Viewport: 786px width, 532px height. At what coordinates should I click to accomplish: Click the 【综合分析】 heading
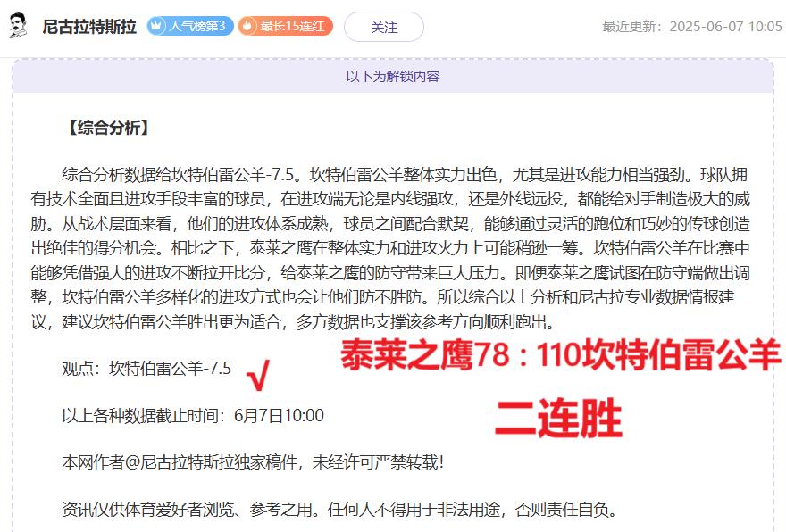109,128
